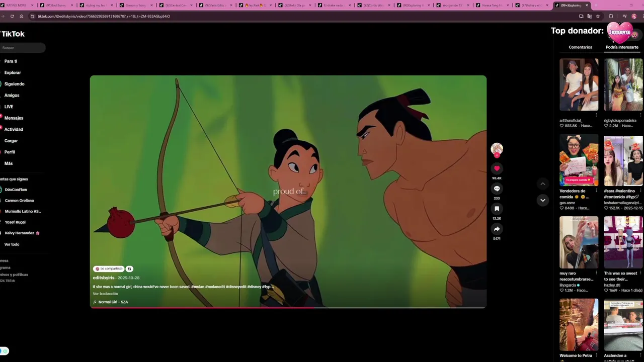
Task: Click the Normal Girl - SZA music note
Action: pyautogui.click(x=95, y=302)
